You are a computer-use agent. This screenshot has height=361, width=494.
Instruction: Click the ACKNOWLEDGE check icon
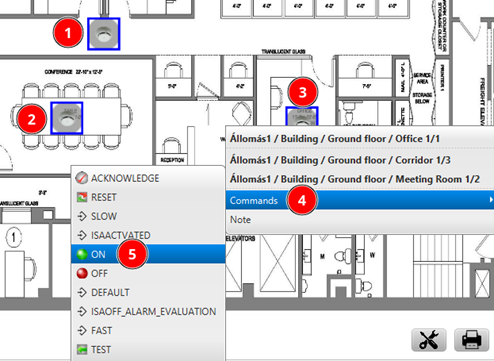tap(82, 178)
